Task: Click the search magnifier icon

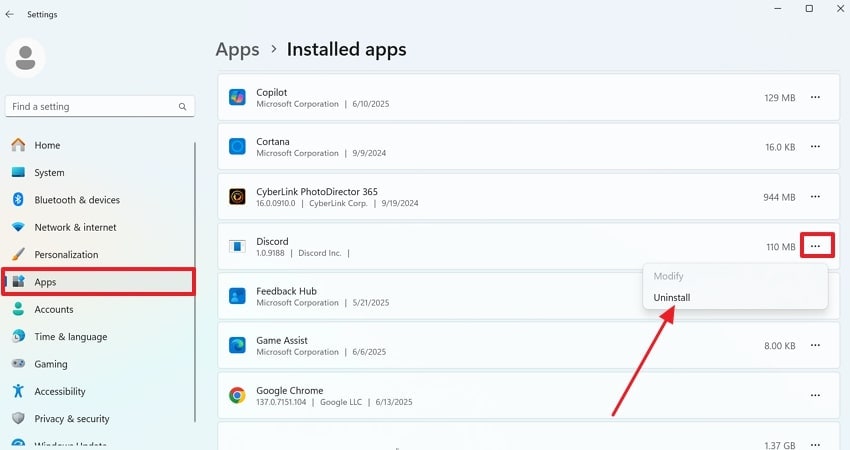Action: (x=183, y=107)
